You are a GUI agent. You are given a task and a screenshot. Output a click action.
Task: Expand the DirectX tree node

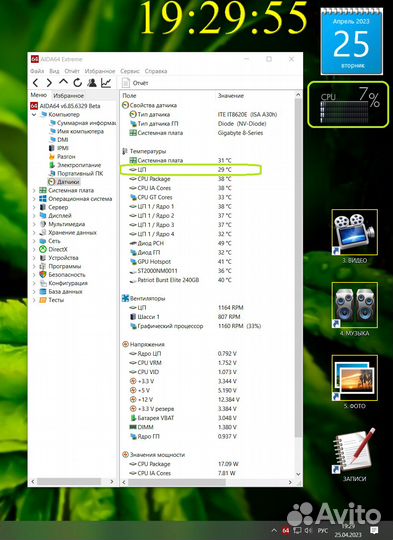[34, 249]
